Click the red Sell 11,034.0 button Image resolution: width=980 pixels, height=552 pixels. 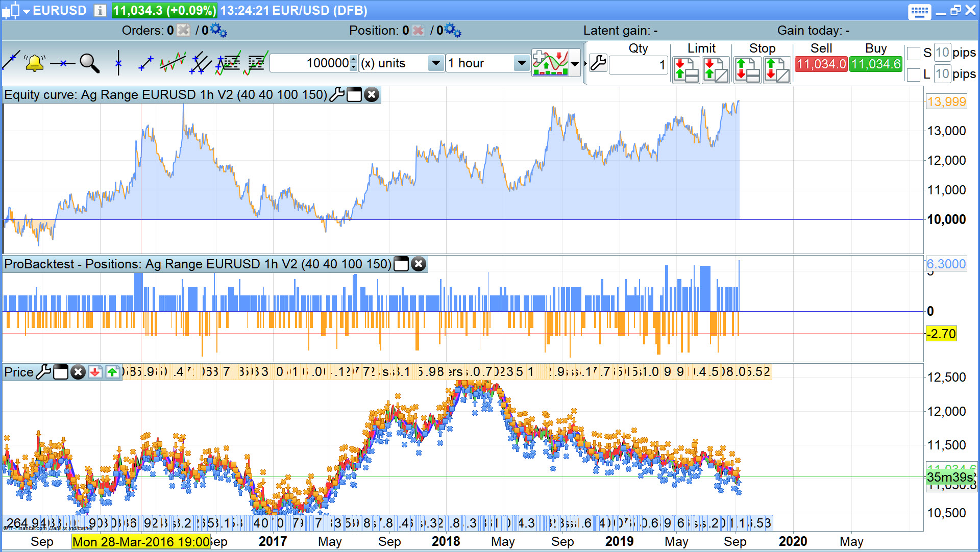(821, 64)
